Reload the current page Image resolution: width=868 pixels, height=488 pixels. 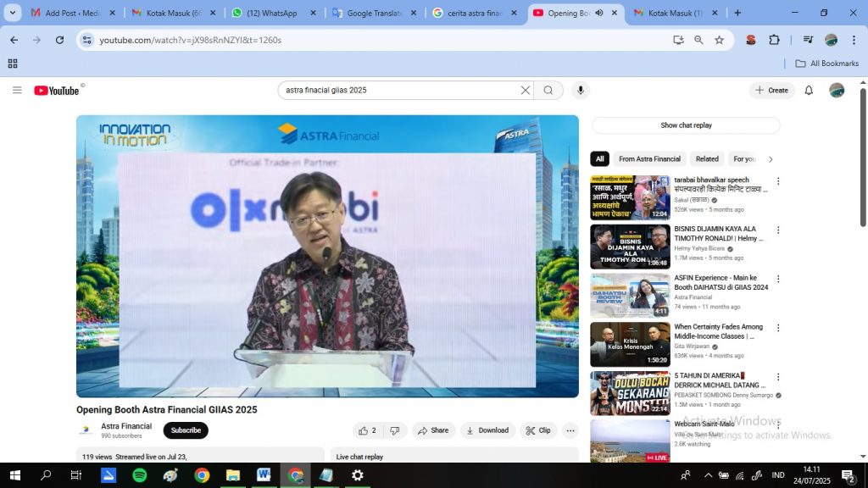(x=60, y=40)
